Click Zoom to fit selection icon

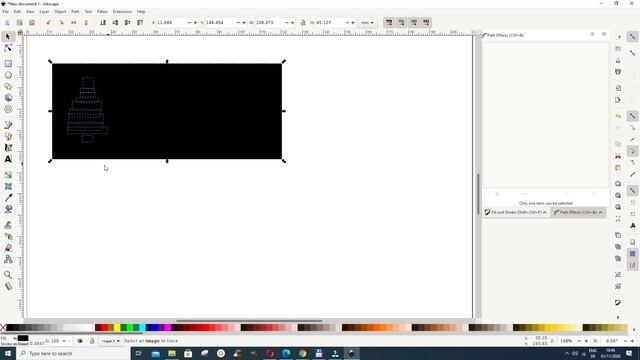point(618,184)
